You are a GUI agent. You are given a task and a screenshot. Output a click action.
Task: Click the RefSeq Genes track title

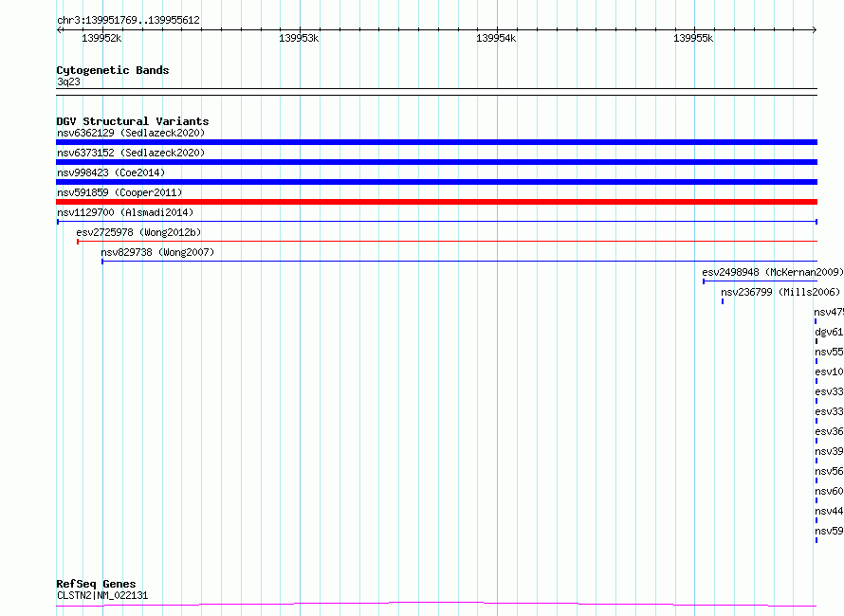click(96, 584)
